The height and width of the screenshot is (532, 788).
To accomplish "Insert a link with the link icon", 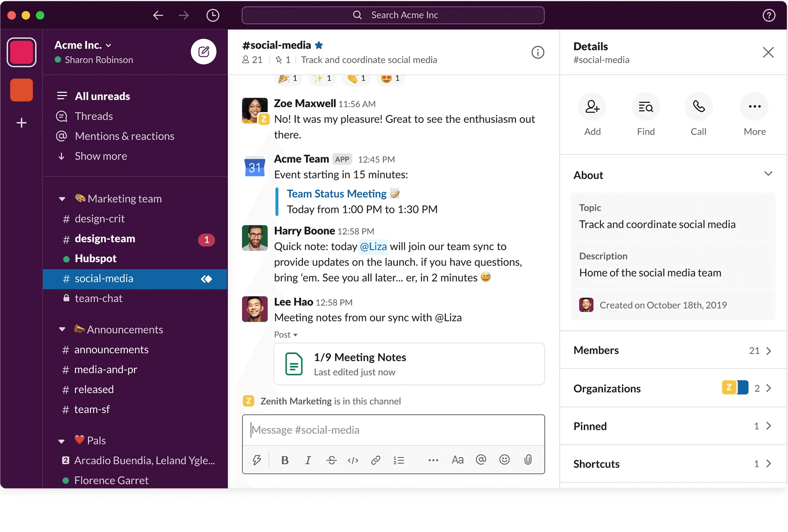I will pos(375,460).
